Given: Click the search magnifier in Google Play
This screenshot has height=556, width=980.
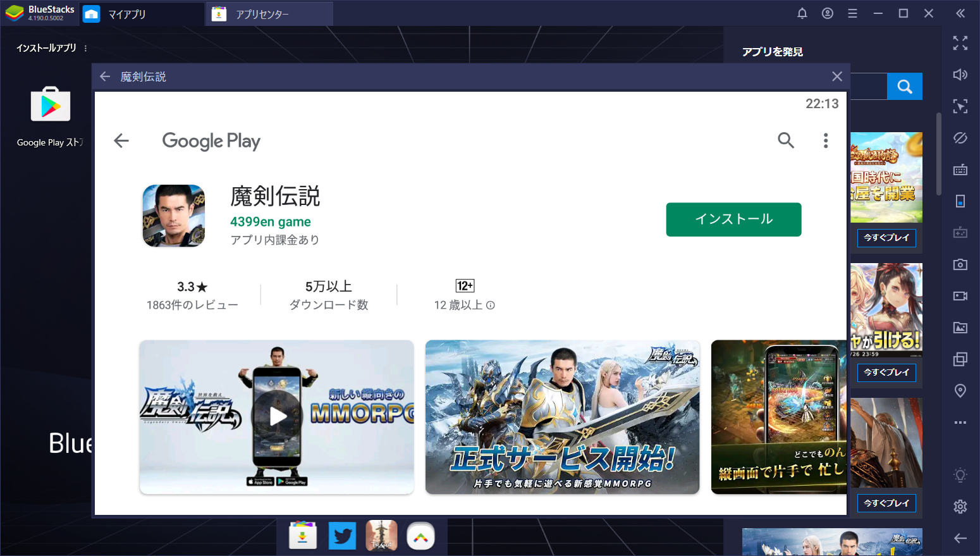Looking at the screenshot, I should pyautogui.click(x=785, y=140).
